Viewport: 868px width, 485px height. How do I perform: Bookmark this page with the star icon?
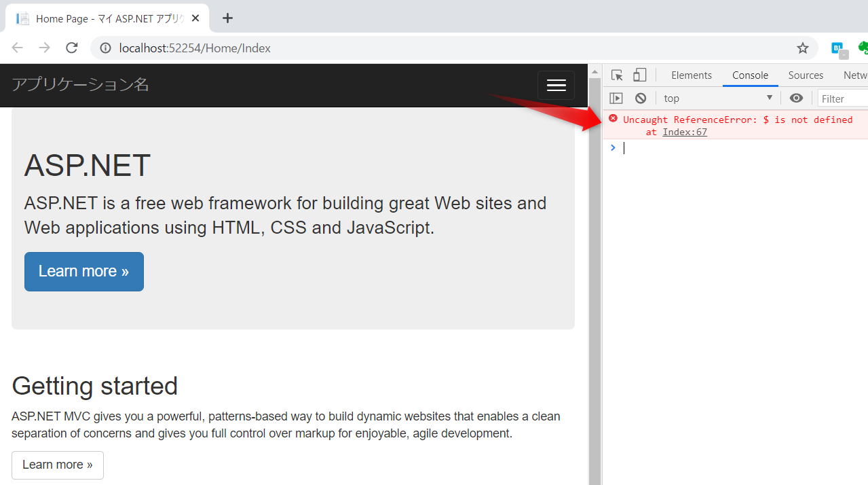point(803,48)
